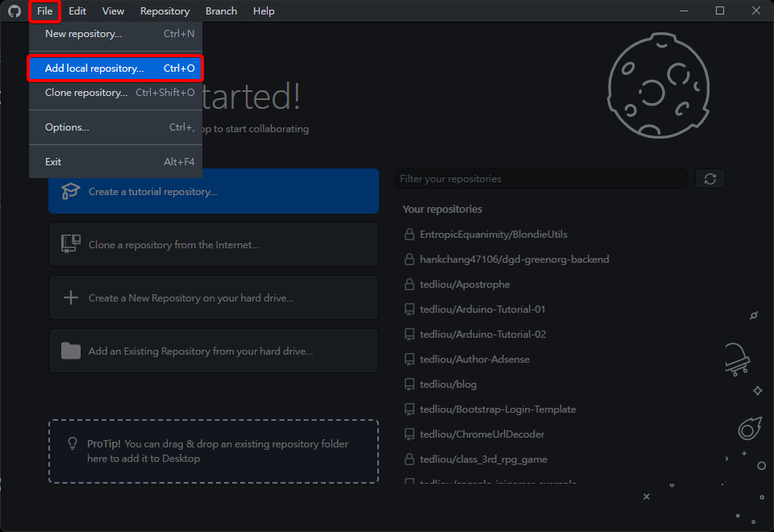
Task: Select Exit in the File menu
Action: coord(115,161)
